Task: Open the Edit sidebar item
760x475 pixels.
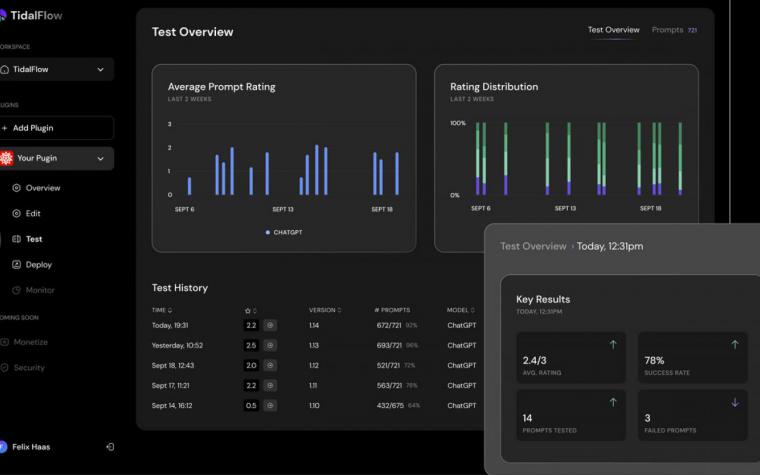Action: pyautogui.click(x=27, y=213)
